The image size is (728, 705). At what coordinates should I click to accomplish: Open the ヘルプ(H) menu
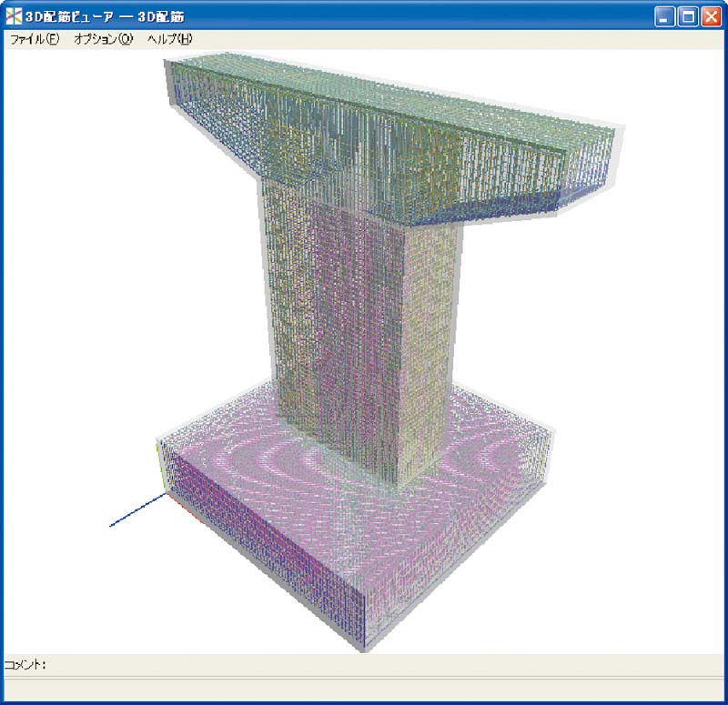click(169, 39)
